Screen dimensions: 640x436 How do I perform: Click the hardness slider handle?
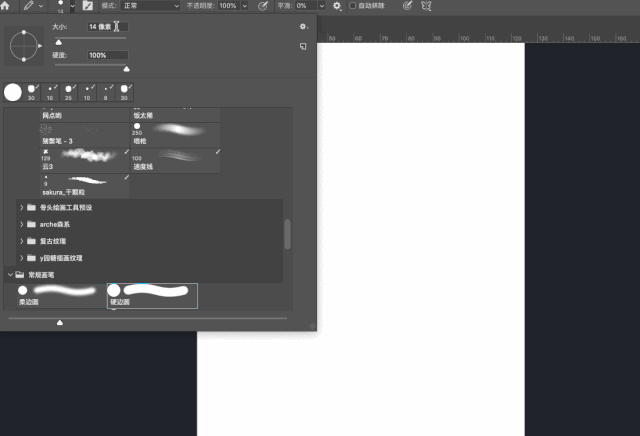pos(127,69)
